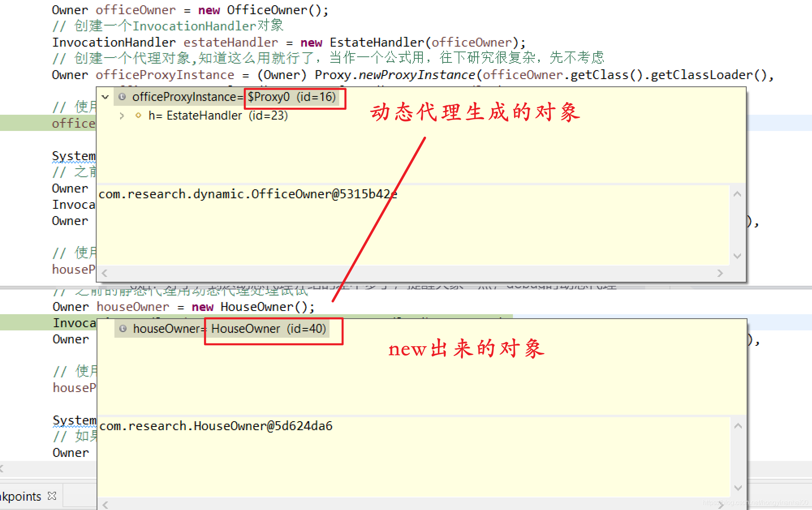The width and height of the screenshot is (812, 510).
Task: Switch to the Breakpoints tab
Action: (20, 496)
